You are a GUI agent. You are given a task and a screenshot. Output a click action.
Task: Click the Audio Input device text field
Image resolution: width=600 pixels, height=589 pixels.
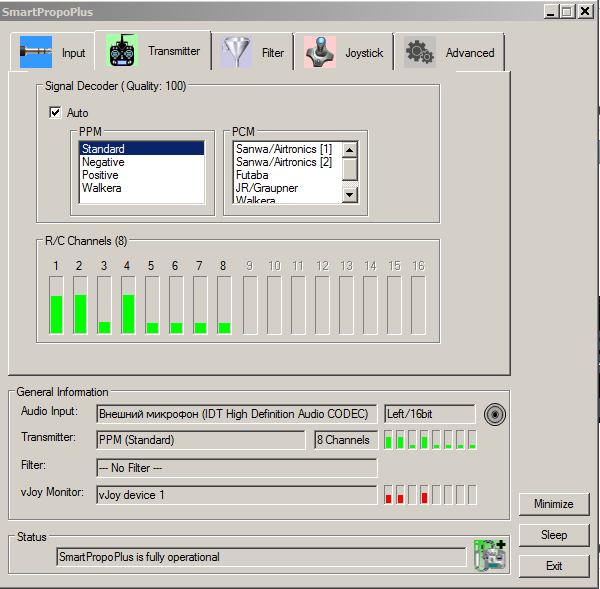[x=236, y=414]
